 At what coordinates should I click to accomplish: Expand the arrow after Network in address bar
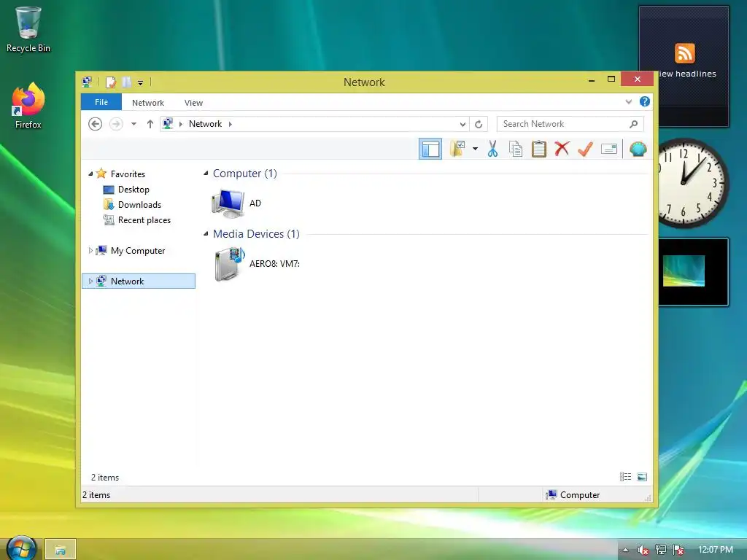pos(230,124)
